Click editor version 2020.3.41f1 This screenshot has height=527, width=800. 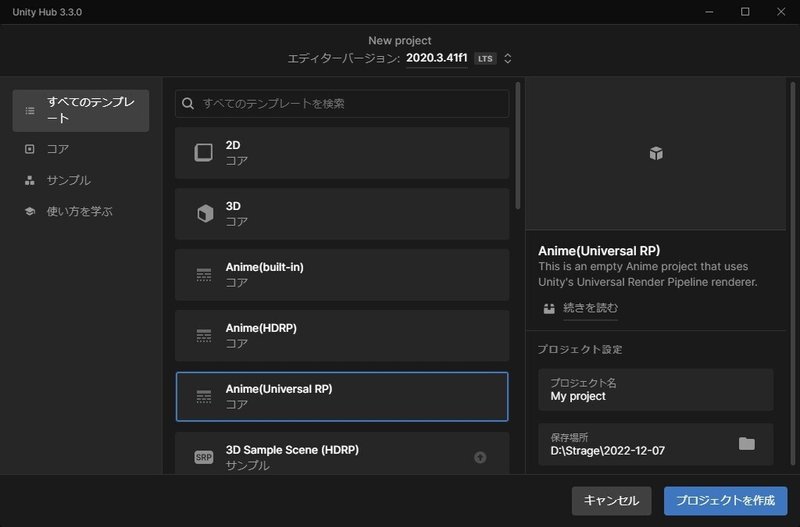pyautogui.click(x=437, y=58)
